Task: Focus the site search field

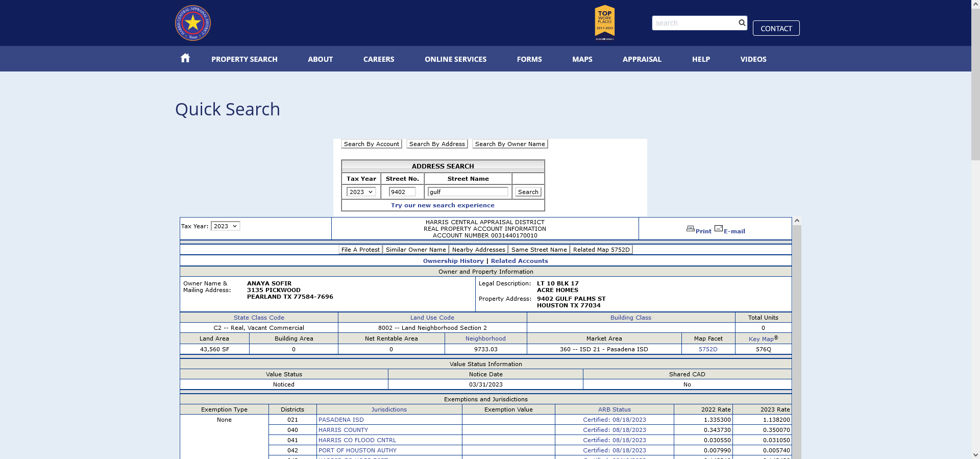Action: click(695, 23)
